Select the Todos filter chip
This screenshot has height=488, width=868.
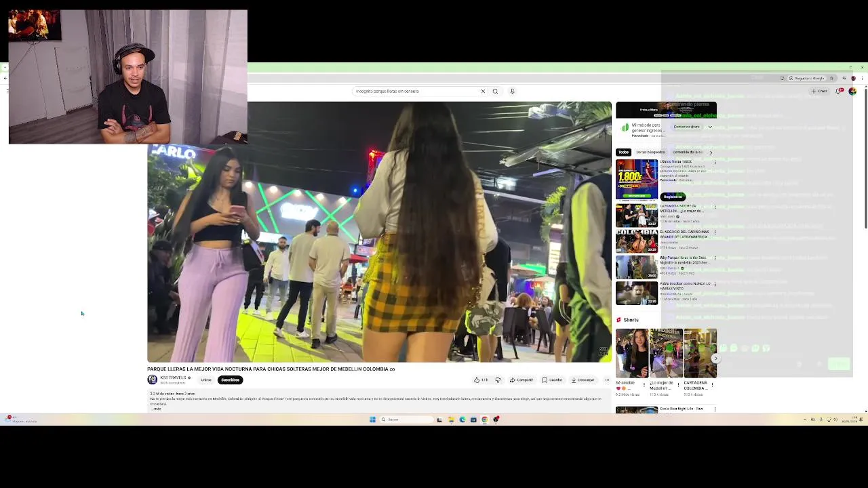(x=623, y=152)
